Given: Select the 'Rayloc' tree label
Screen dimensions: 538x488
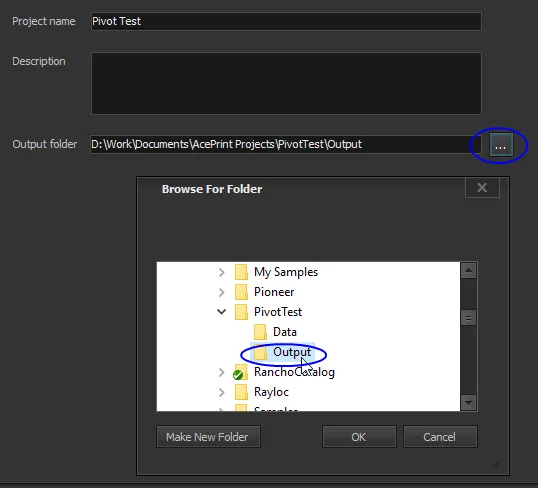Looking at the screenshot, I should pyautogui.click(x=271, y=392).
